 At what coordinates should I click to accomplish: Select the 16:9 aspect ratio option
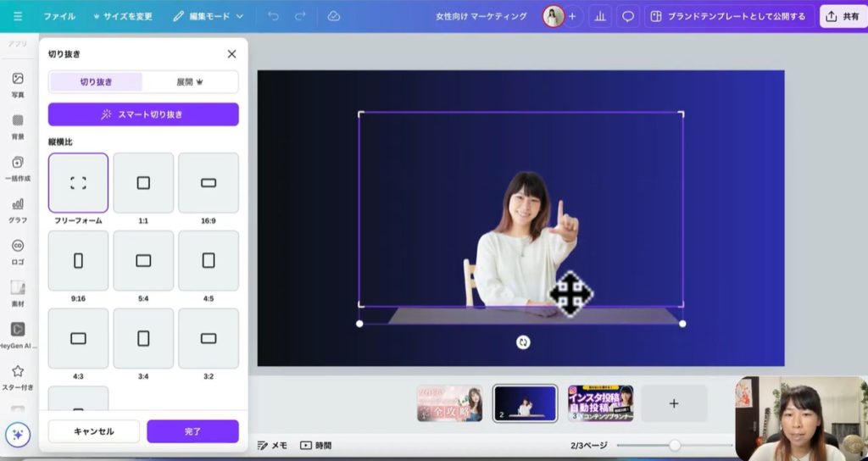coord(209,183)
